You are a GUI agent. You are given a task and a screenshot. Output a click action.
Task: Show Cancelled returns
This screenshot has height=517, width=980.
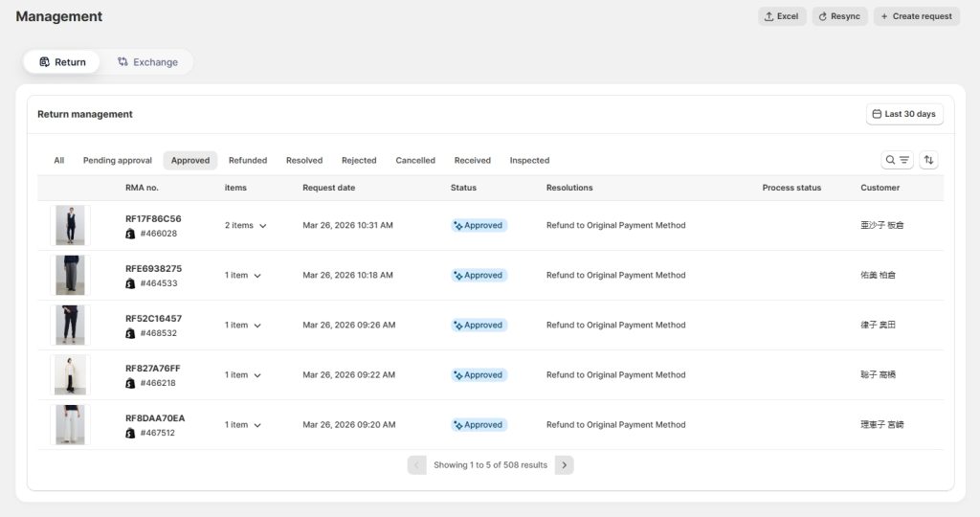[x=415, y=161]
